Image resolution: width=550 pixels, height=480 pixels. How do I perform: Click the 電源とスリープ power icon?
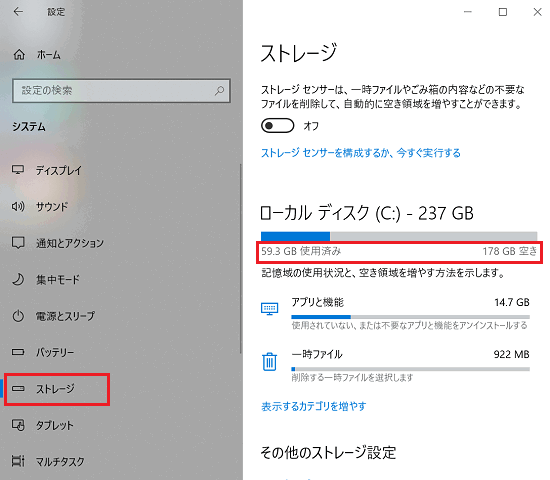pos(18,316)
